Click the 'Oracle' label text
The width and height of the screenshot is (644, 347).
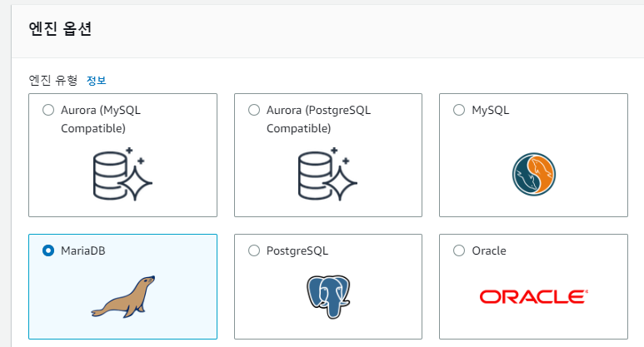[489, 250]
